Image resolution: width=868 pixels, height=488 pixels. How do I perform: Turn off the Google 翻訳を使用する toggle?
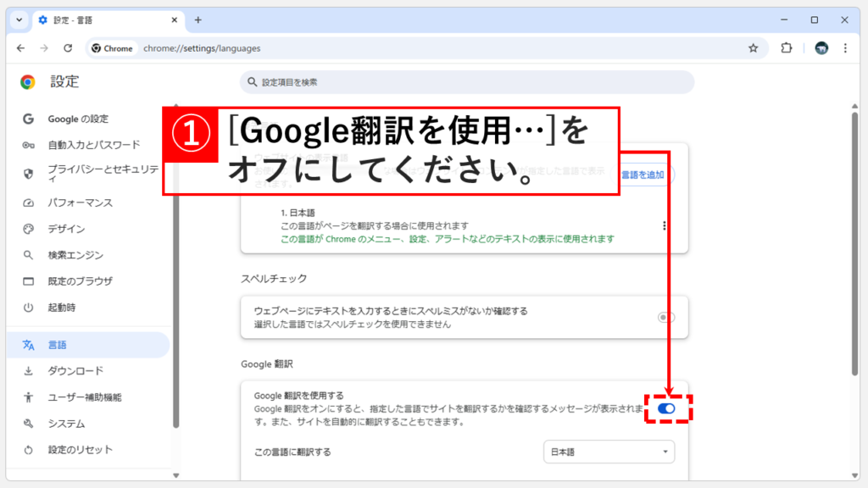tap(666, 408)
